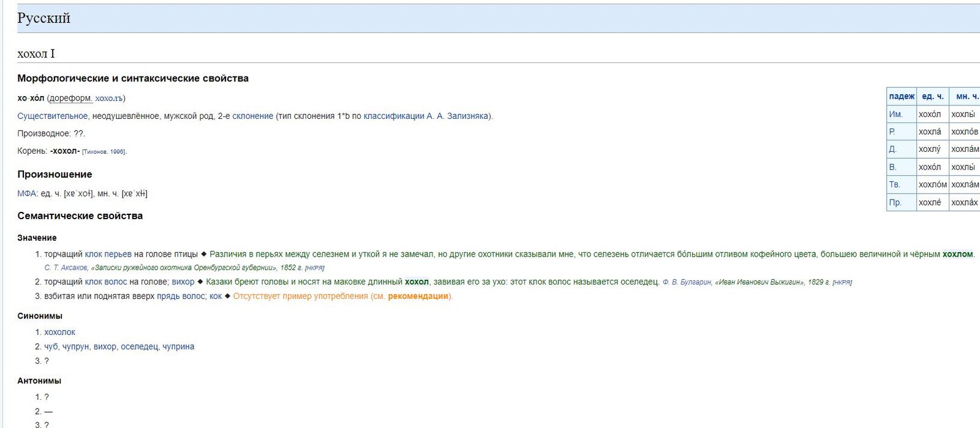The image size is (980, 428).
Task: Click 'перьев' link in first definition
Action: click(x=118, y=254)
